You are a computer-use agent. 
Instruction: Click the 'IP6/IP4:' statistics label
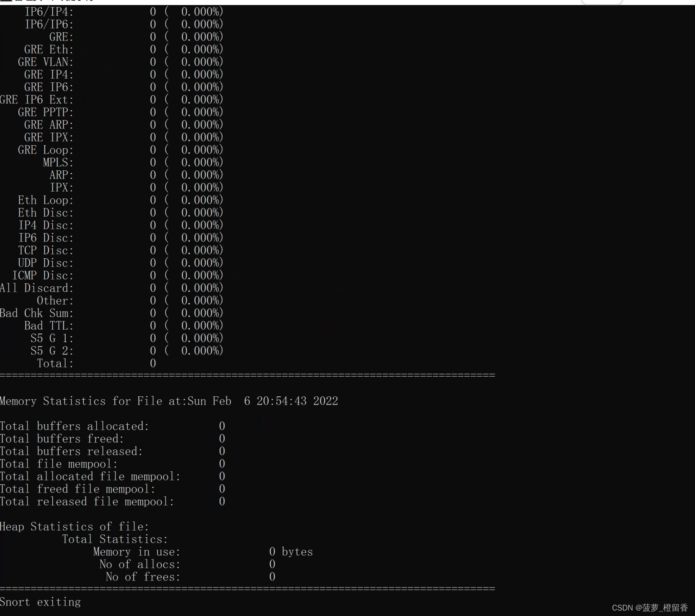49,12
